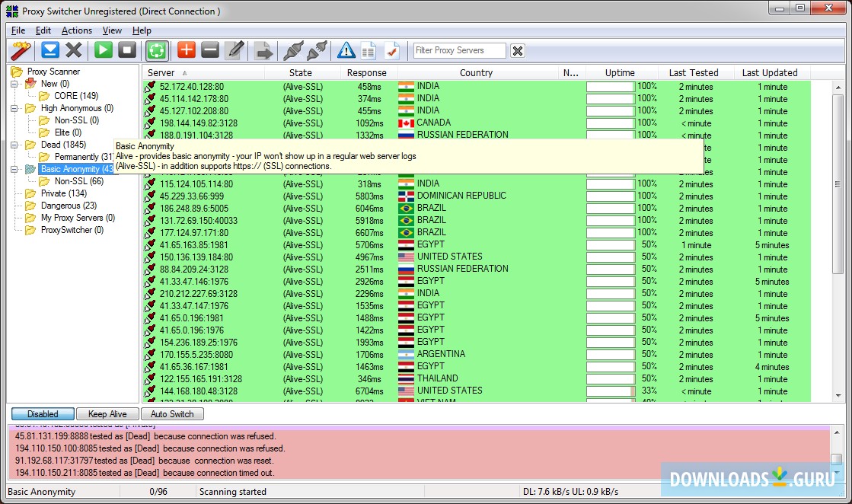
Task: Collapse the High Anonymous tree node
Action: (14, 108)
